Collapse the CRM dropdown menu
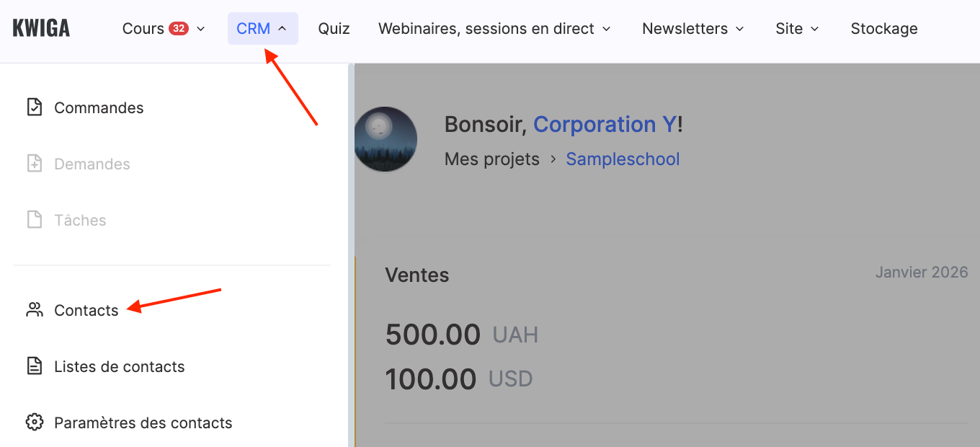Image resolution: width=980 pixels, height=447 pixels. click(262, 29)
